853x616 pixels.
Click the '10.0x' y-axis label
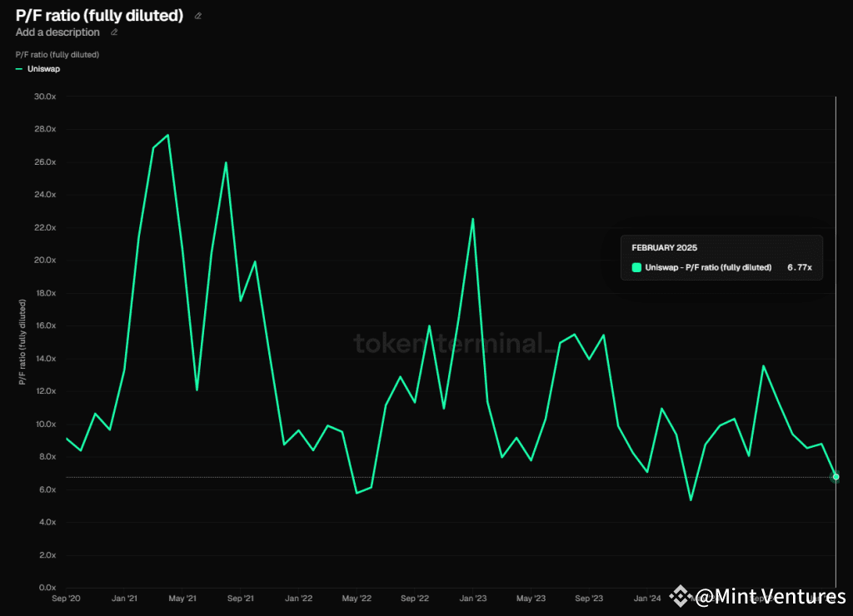pos(45,424)
